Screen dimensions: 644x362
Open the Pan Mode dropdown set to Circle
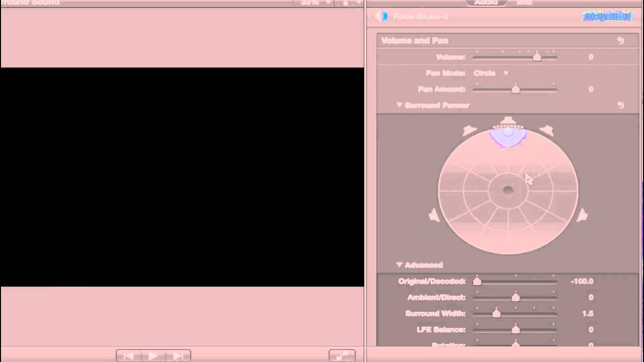(x=491, y=73)
